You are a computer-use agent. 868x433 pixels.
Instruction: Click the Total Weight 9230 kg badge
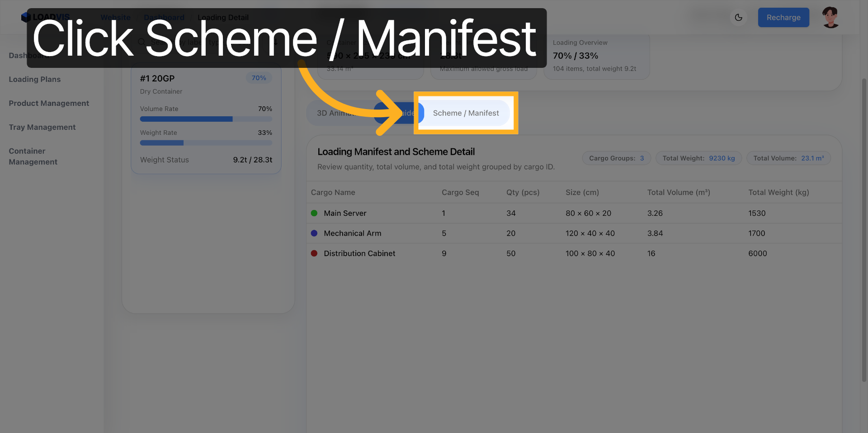click(698, 158)
